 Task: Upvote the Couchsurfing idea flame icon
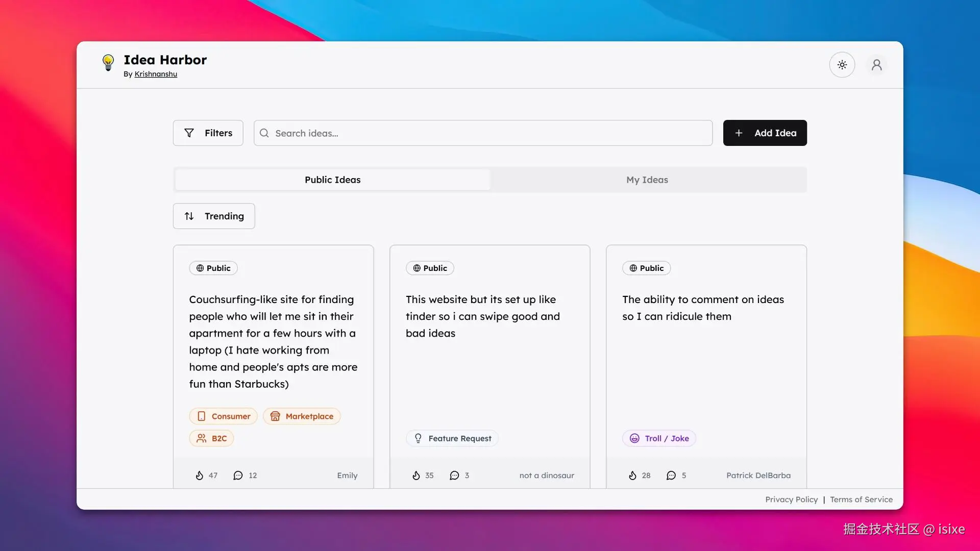pyautogui.click(x=200, y=475)
